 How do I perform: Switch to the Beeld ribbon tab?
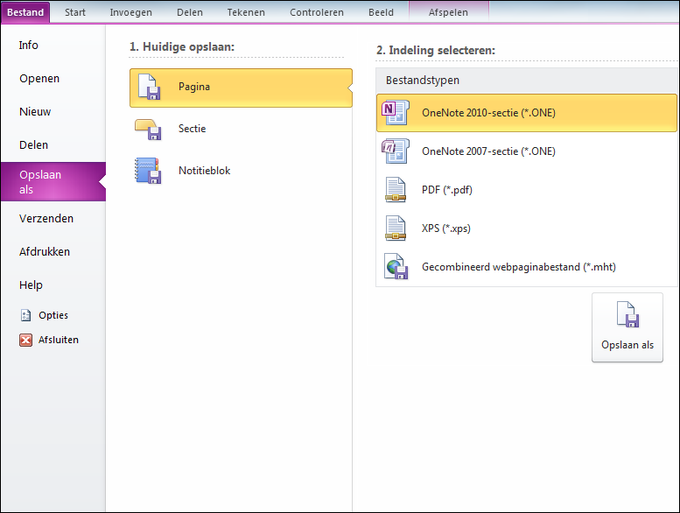[381, 12]
